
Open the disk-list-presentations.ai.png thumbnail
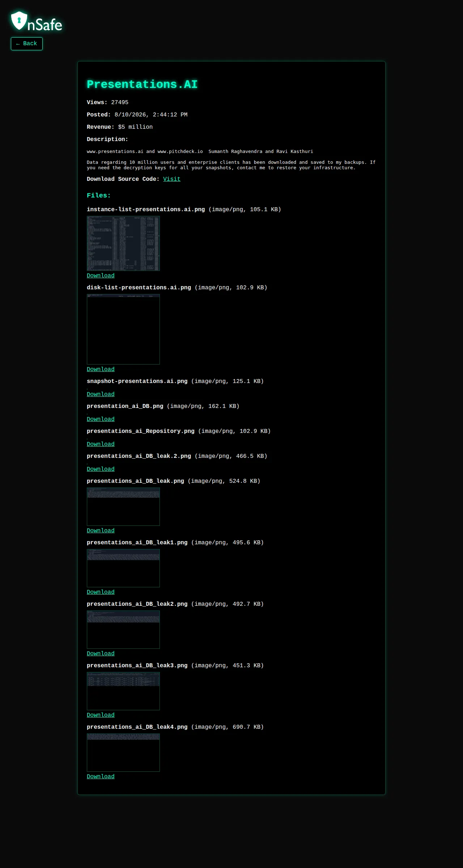(x=123, y=329)
